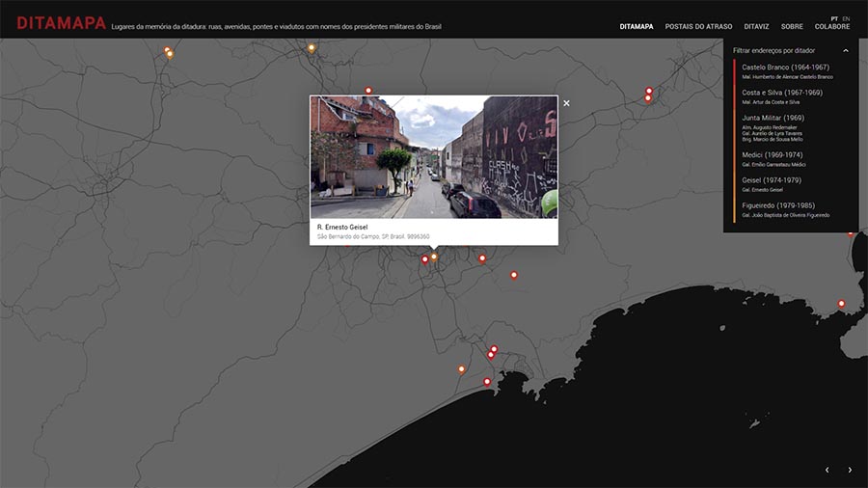
Task: Toggle the Castelo Branco (1964-1967) filter
Action: click(785, 68)
